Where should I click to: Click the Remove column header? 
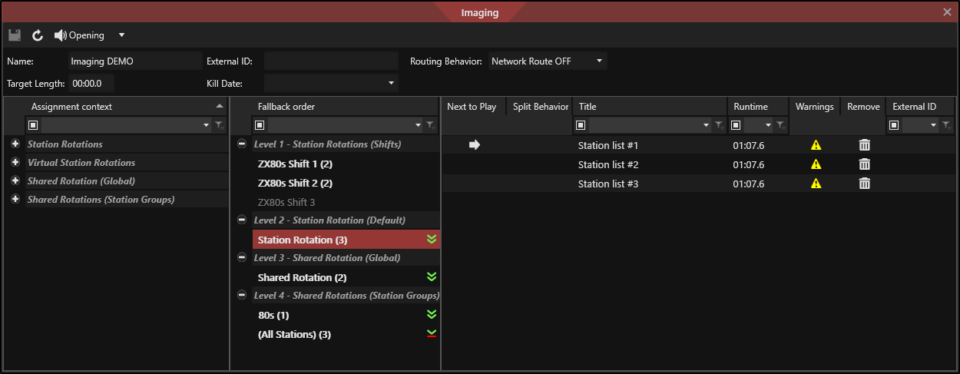pyautogui.click(x=863, y=107)
